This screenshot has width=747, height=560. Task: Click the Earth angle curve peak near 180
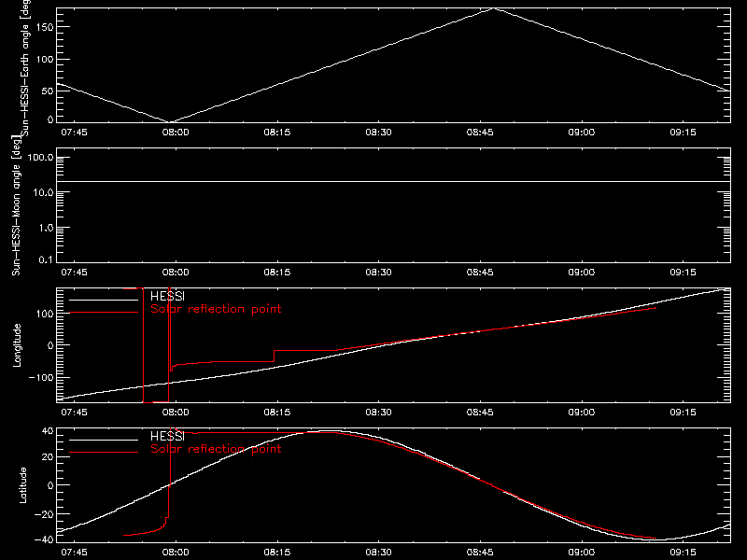tap(494, 8)
